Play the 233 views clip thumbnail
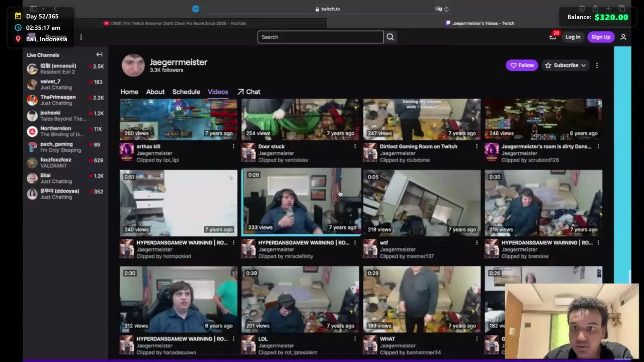This screenshot has height=362, width=644. point(300,203)
